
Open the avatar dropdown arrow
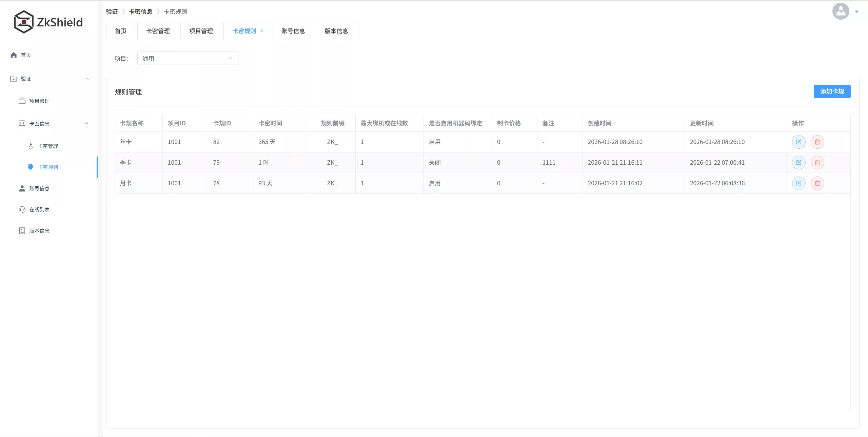pos(856,12)
